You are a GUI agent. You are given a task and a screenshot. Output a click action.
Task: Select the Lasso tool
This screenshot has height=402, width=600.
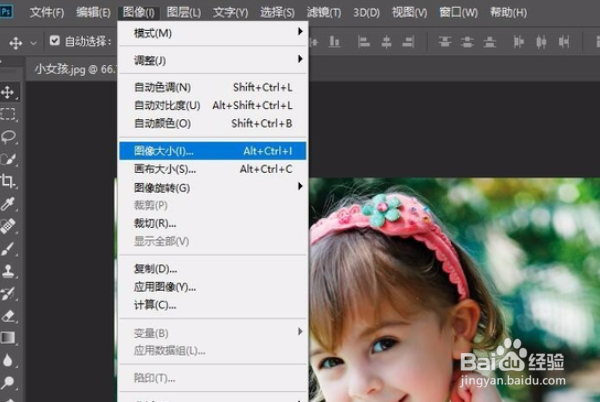coord(8,136)
